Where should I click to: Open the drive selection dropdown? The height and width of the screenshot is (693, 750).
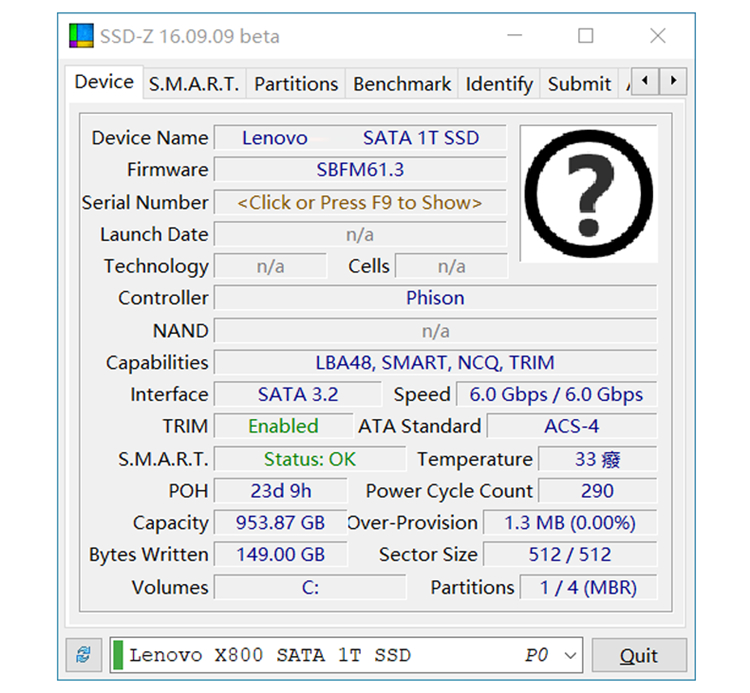pyautogui.click(x=570, y=656)
